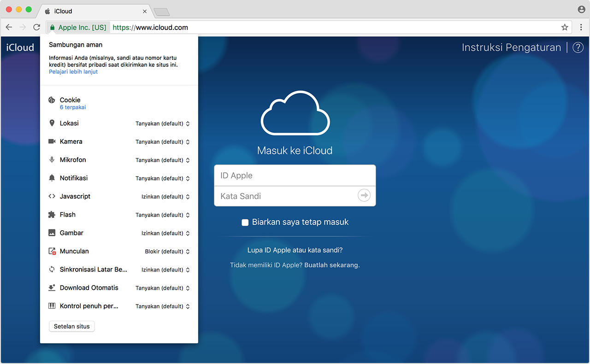Viewport: 590px width, 364px height.
Task: Click the sign-in arrow button
Action: click(x=364, y=196)
